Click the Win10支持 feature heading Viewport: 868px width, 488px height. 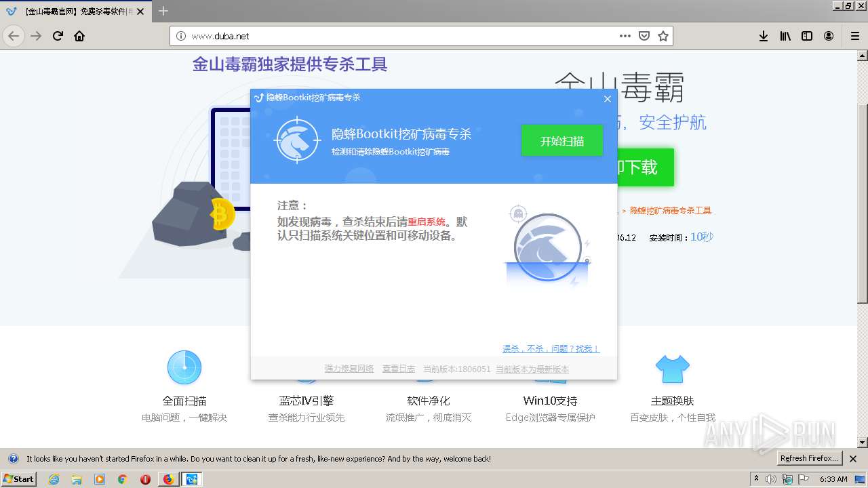[550, 401]
